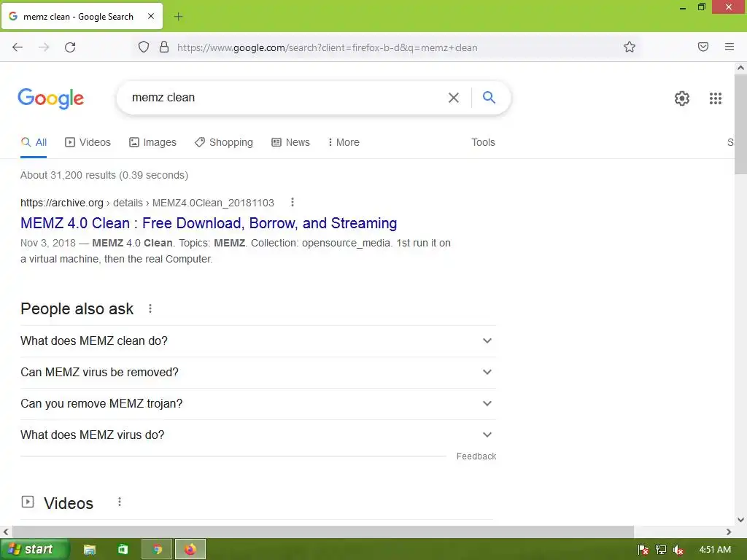Open the Google apps grid icon

coord(716,98)
